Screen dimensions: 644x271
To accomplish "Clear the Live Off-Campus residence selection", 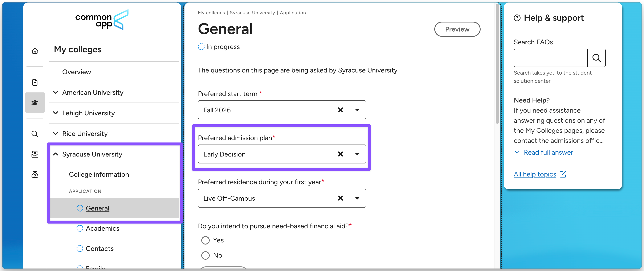I will point(340,198).
